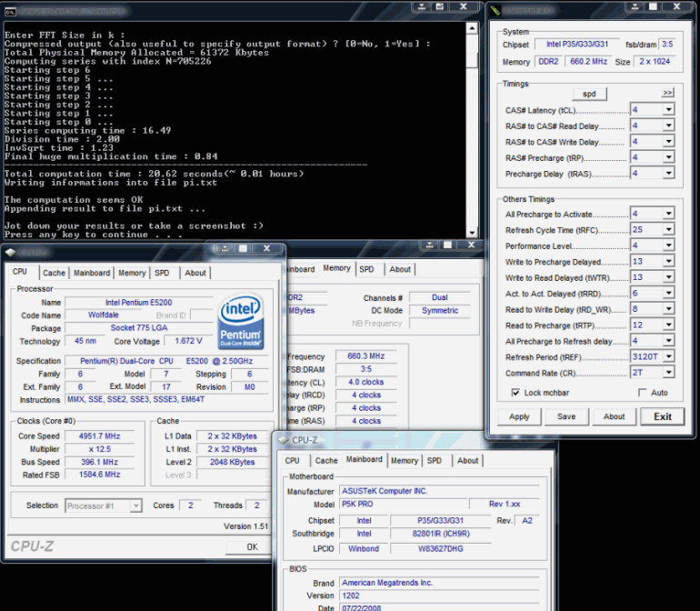The height and width of the screenshot is (611, 700).
Task: Switch to Memory tab in front CPU-Z window
Action: point(132,273)
